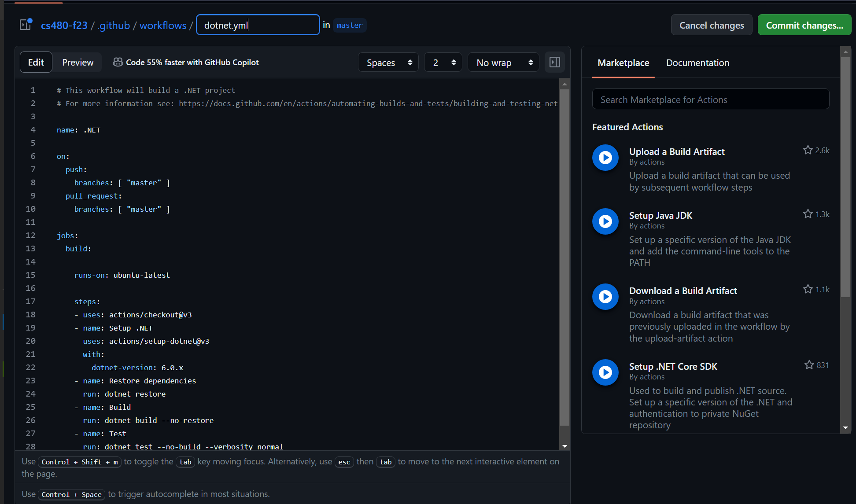Click the marketplace panel scrollbar down arrow

845,427
